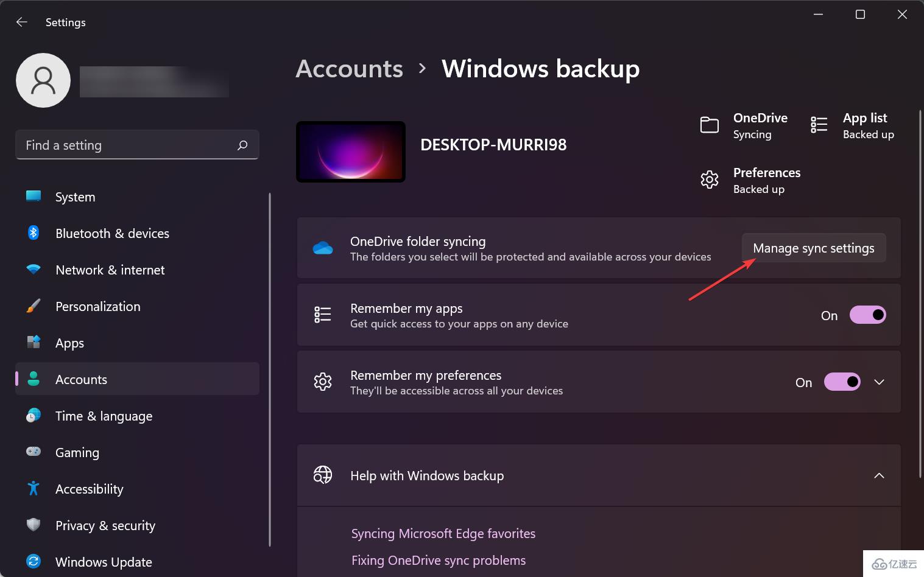Click the App list icon in the status summary
The image size is (924, 577).
(819, 125)
